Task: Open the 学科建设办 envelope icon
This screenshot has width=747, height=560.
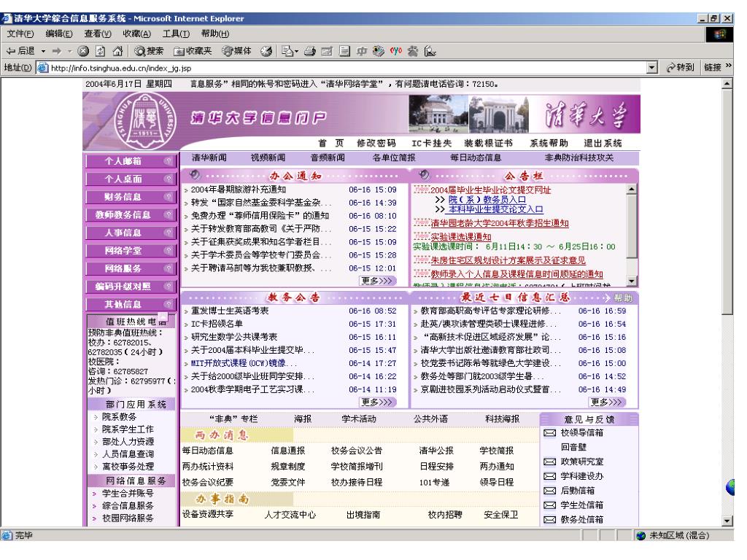Action: click(x=550, y=476)
